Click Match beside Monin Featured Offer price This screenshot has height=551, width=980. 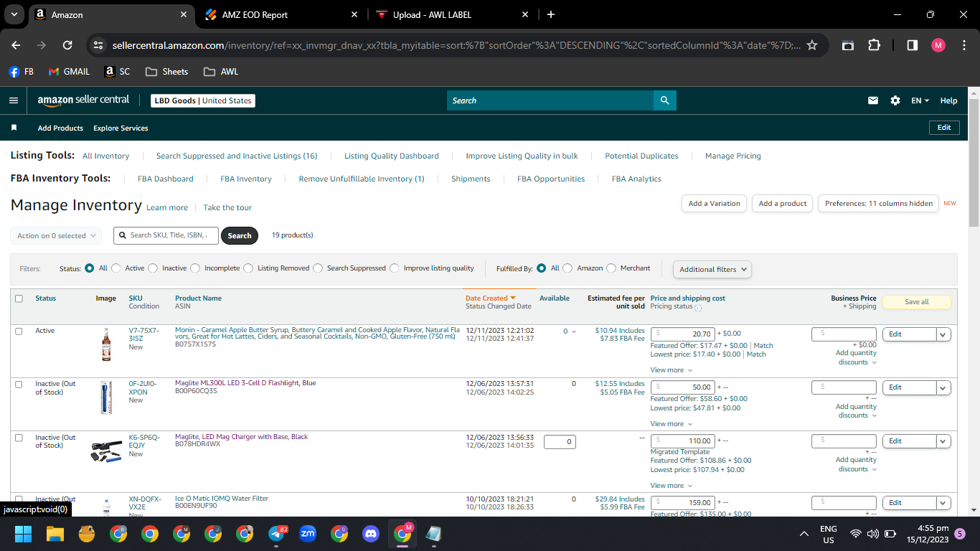click(x=763, y=346)
